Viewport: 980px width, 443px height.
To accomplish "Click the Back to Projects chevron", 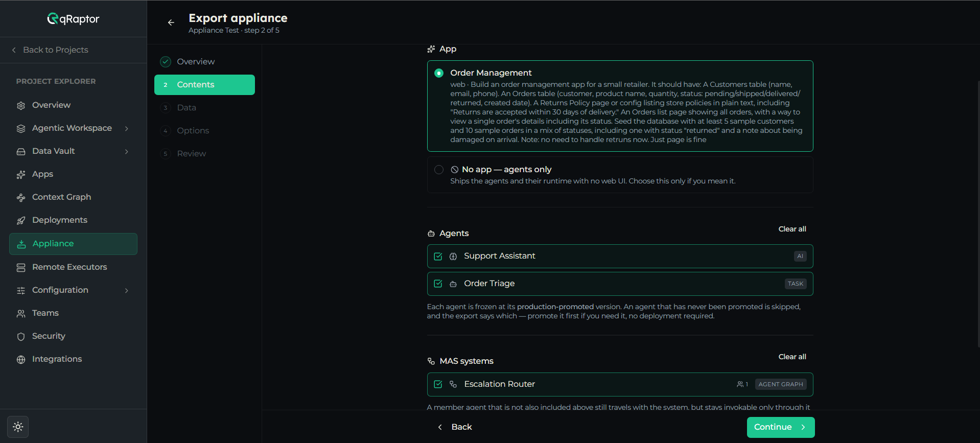I will click(x=14, y=50).
